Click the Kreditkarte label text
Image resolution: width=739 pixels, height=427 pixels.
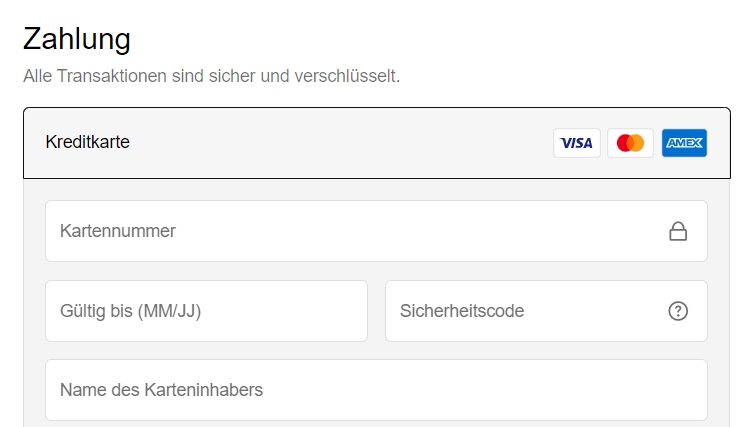88,142
